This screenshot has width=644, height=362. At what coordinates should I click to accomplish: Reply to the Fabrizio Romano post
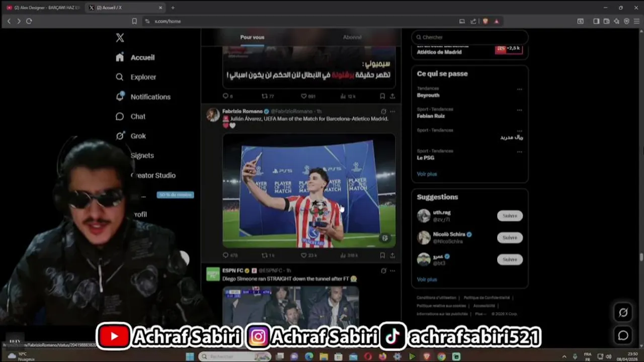pos(230,255)
